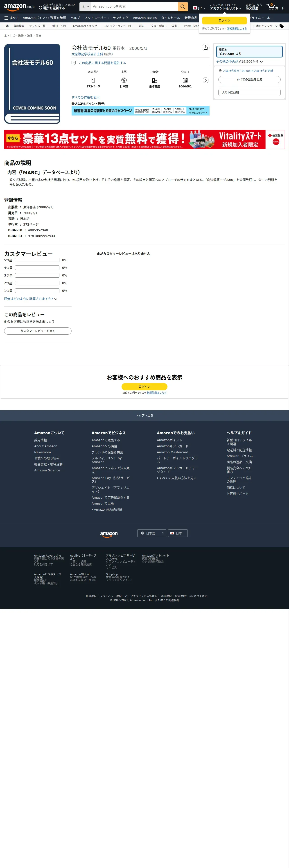The width and height of the screenshot is (289, 868).
Task: Click the 5つ星 rating bar
Action: click(37, 260)
